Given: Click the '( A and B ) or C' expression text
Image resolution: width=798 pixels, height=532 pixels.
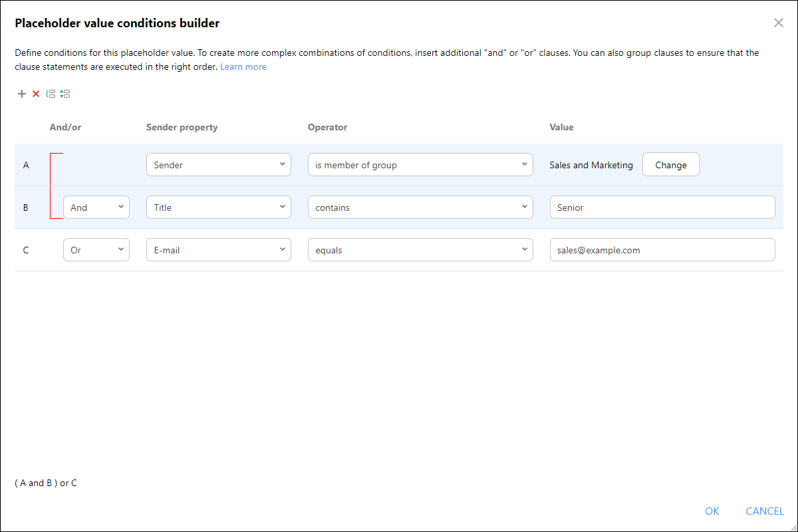Looking at the screenshot, I should 46,483.
